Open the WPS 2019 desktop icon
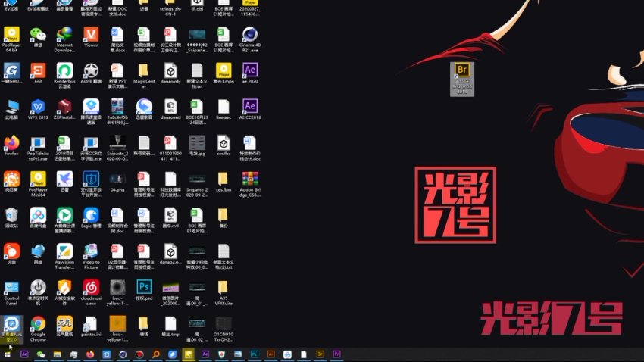 pyautogui.click(x=37, y=106)
